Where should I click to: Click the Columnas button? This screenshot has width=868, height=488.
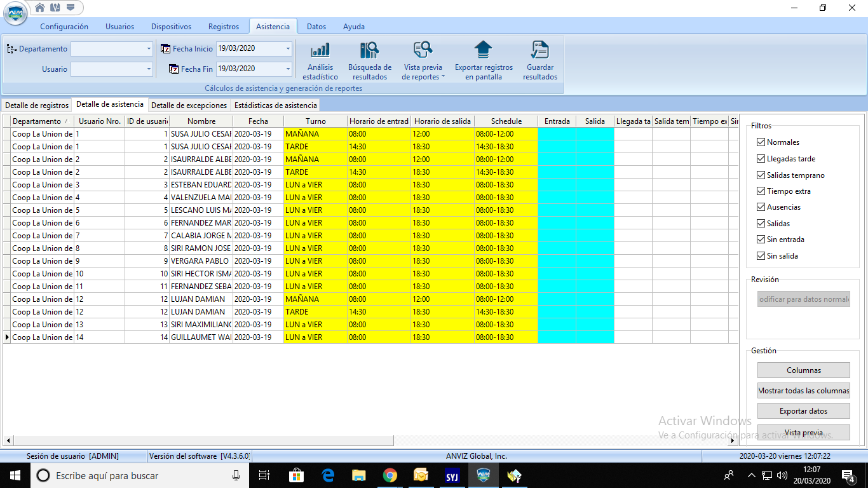coord(804,370)
